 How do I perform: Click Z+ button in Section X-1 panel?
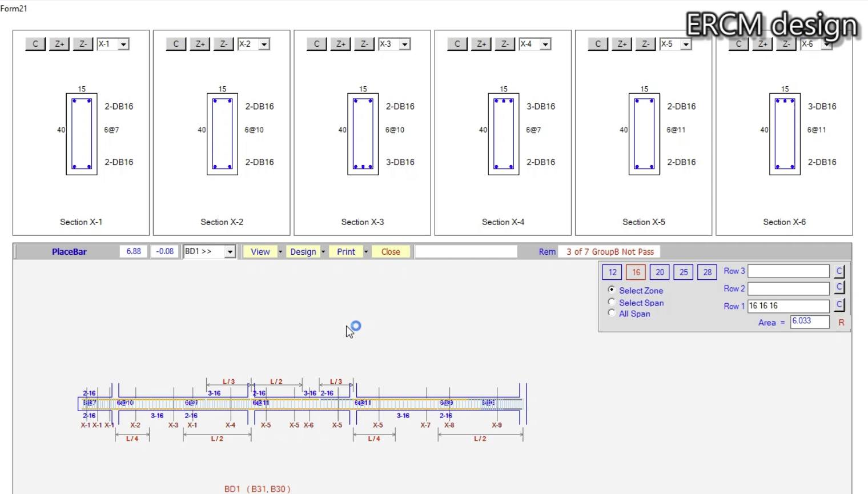(x=59, y=44)
